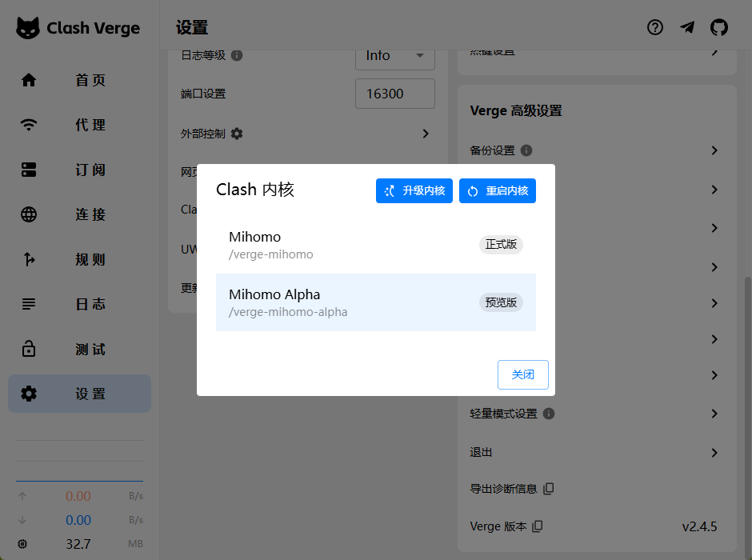Click the port field showing 16300
Image resolution: width=752 pixels, height=560 pixels.
point(395,94)
